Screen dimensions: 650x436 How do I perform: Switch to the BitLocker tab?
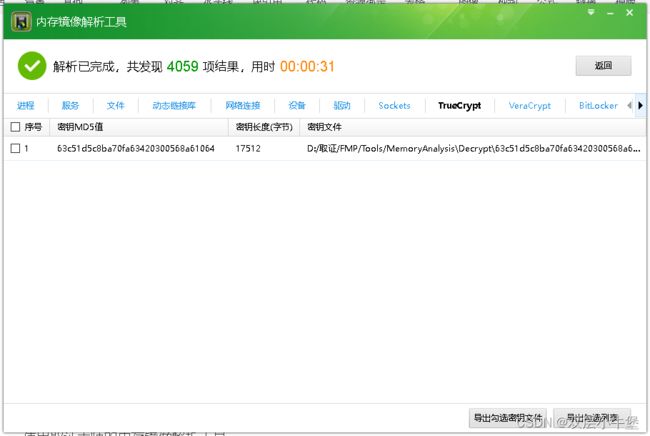[x=598, y=106]
